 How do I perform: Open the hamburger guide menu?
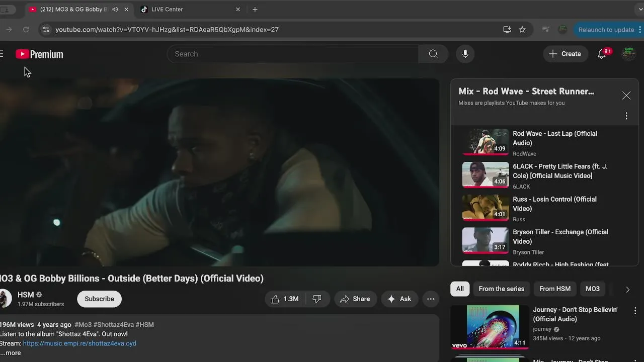point(2,54)
